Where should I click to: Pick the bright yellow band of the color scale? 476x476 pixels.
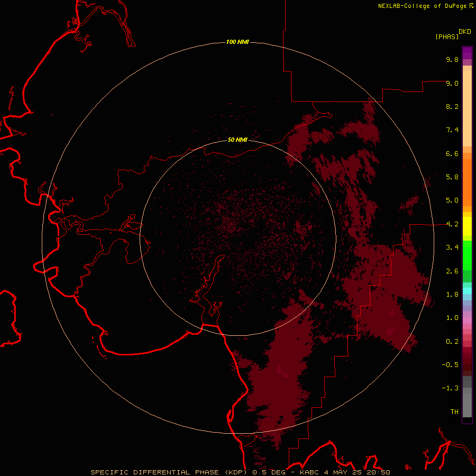click(467, 226)
